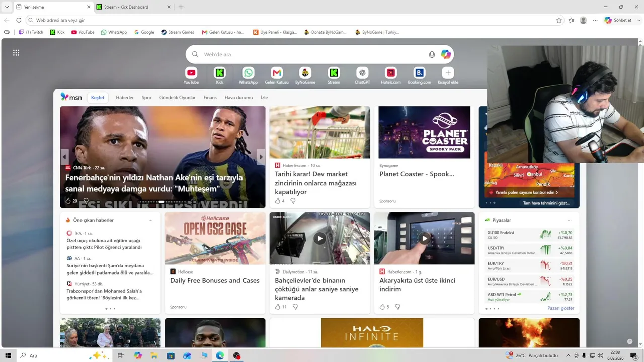Open the WhatsApp quick link tile
This screenshot has width=644, height=362.
point(248,75)
